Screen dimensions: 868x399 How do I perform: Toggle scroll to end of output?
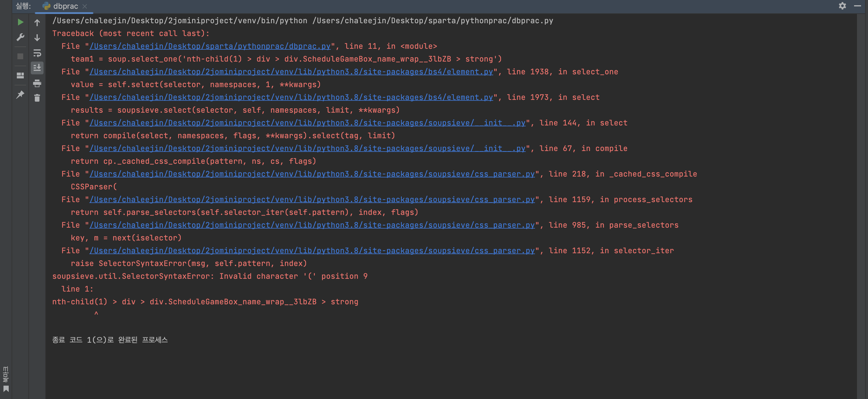coord(37,68)
